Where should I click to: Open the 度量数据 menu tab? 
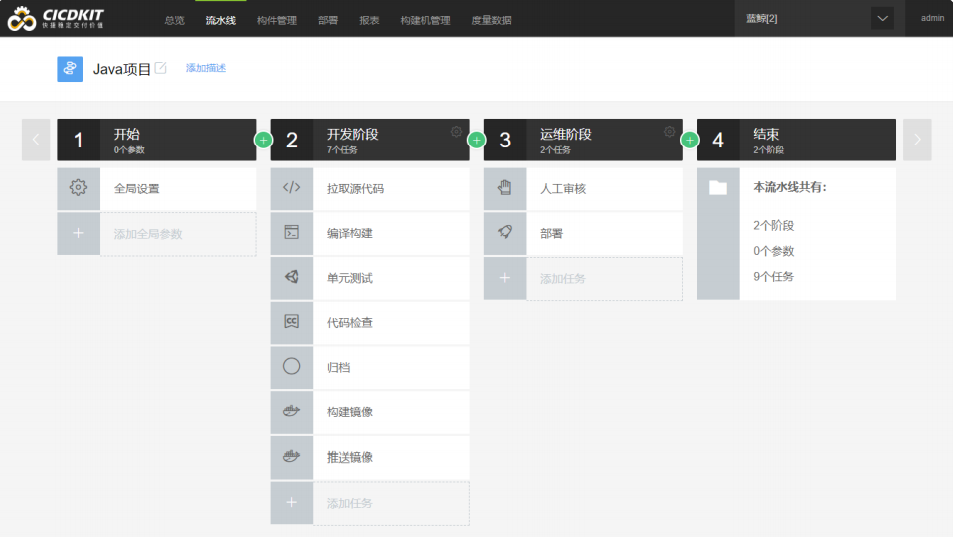tap(491, 20)
